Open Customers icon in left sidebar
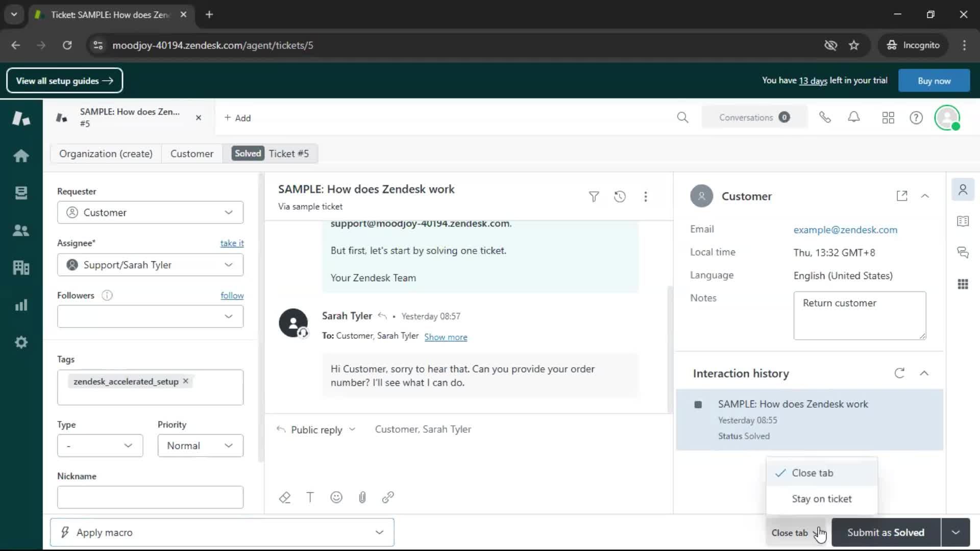980x551 pixels. pyautogui.click(x=21, y=230)
